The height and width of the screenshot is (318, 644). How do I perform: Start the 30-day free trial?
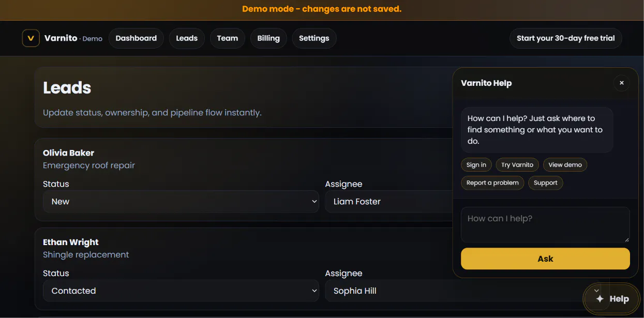[x=566, y=38]
